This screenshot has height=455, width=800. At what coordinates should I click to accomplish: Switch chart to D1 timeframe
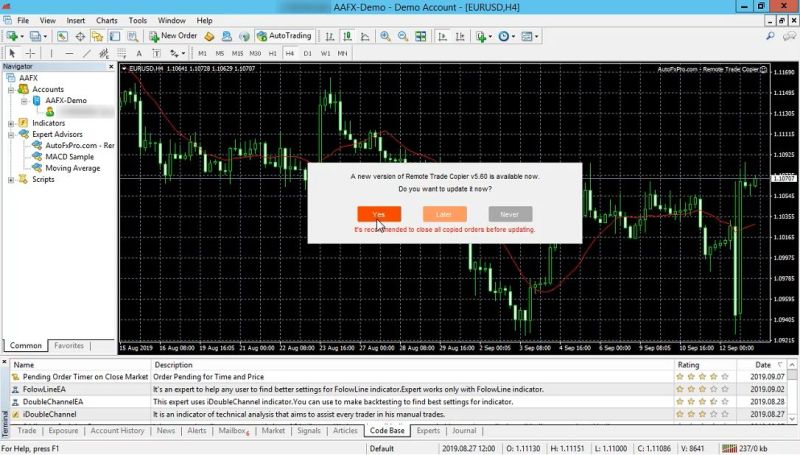(x=308, y=53)
